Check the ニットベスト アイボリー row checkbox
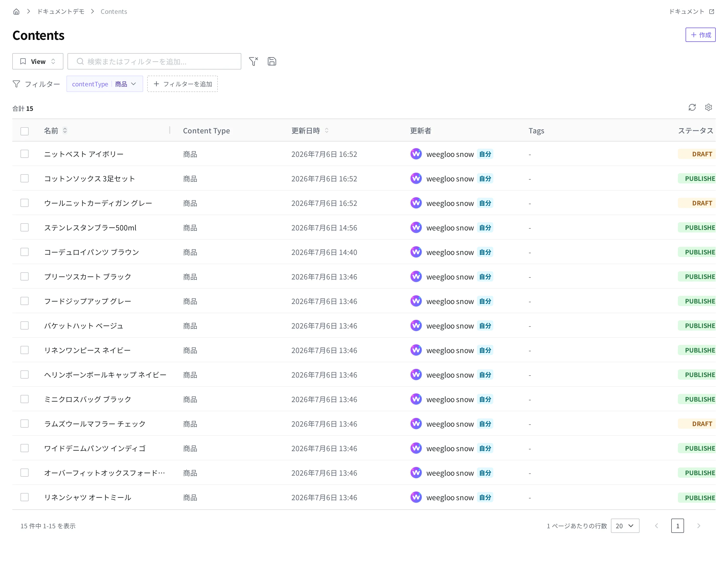The image size is (728, 562). 24,154
